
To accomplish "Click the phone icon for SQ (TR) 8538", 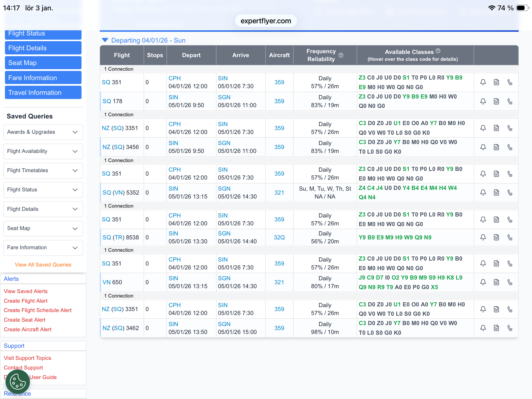I will 510,237.
